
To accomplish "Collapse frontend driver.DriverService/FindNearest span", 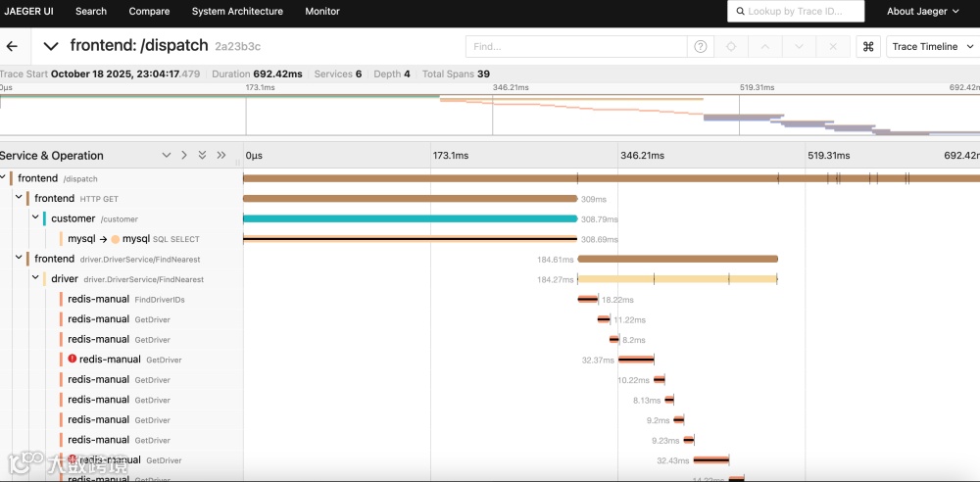I will [x=19, y=258].
